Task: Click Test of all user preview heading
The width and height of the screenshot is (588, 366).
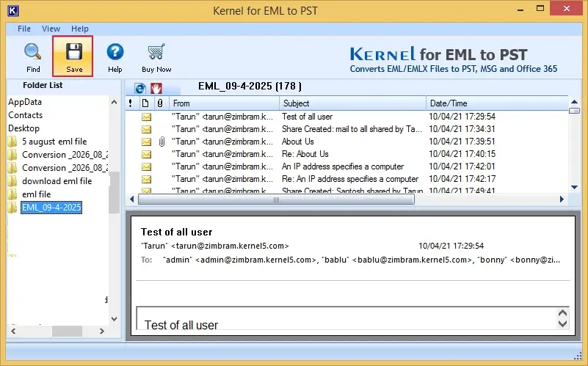Action: 177,232
